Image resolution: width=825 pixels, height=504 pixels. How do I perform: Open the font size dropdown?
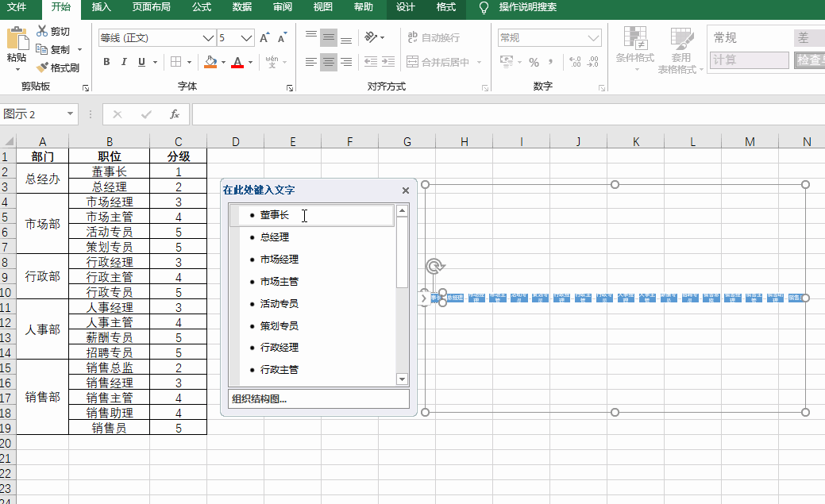pyautogui.click(x=245, y=37)
